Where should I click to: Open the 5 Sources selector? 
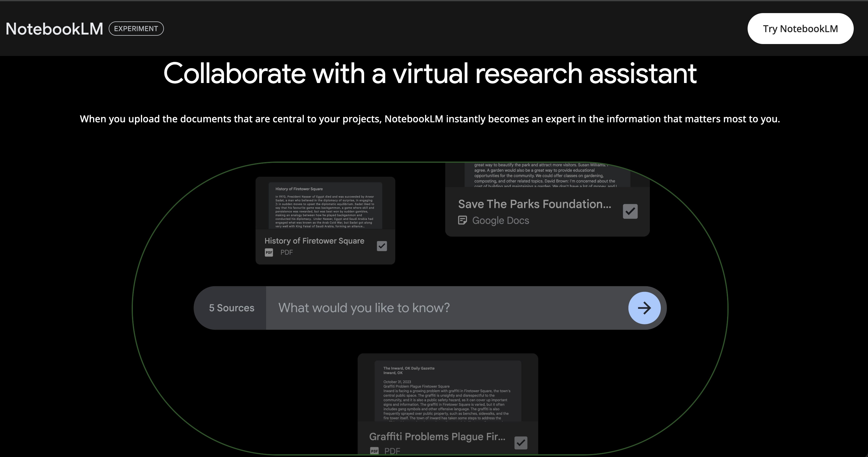pyautogui.click(x=231, y=308)
